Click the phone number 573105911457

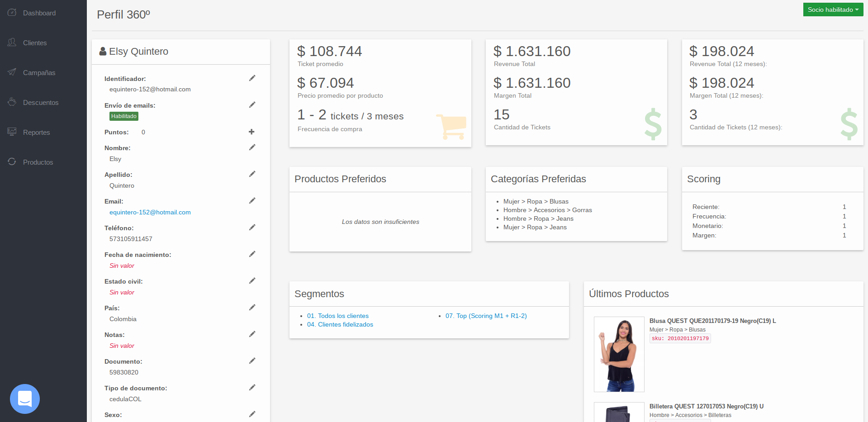131,239
